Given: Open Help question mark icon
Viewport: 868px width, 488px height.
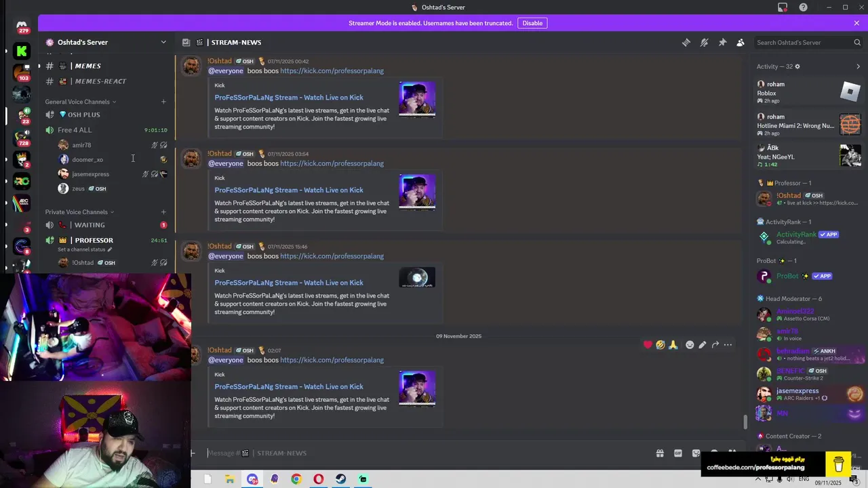Looking at the screenshot, I should point(804,7).
